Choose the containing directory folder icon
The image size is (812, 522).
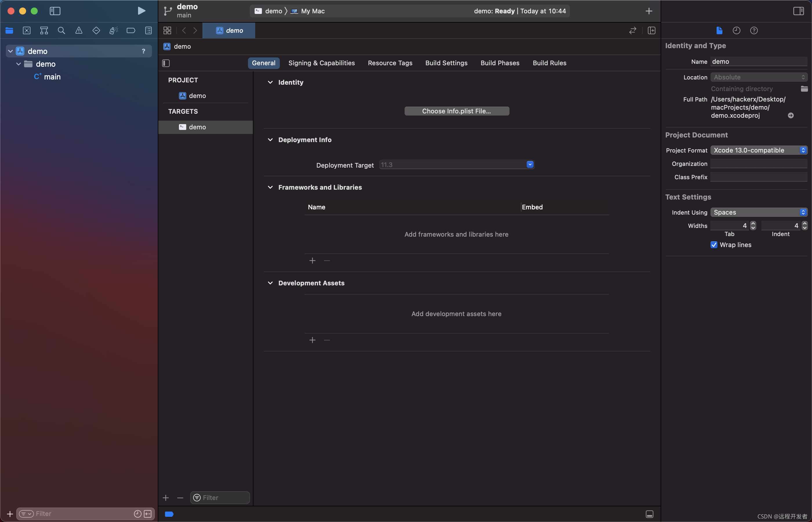coord(804,89)
